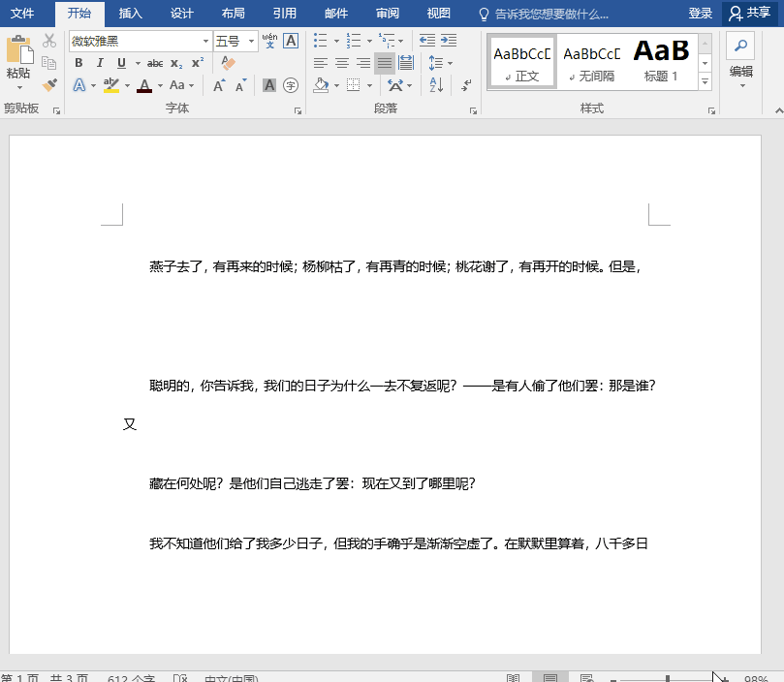Open borders button
The image size is (784, 682).
(354, 85)
